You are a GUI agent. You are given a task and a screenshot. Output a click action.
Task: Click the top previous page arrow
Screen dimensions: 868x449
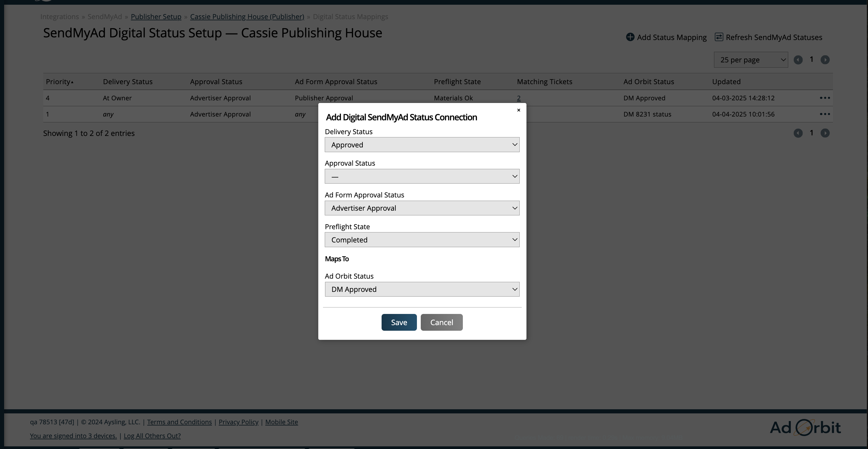click(798, 60)
